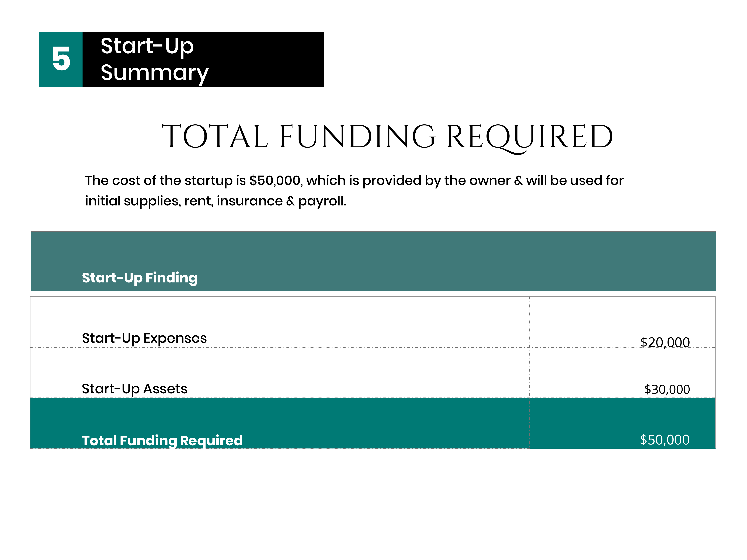This screenshot has height=560, width=747.
Task: Click the $50,000 total value in table
Action: pyautogui.click(x=664, y=440)
